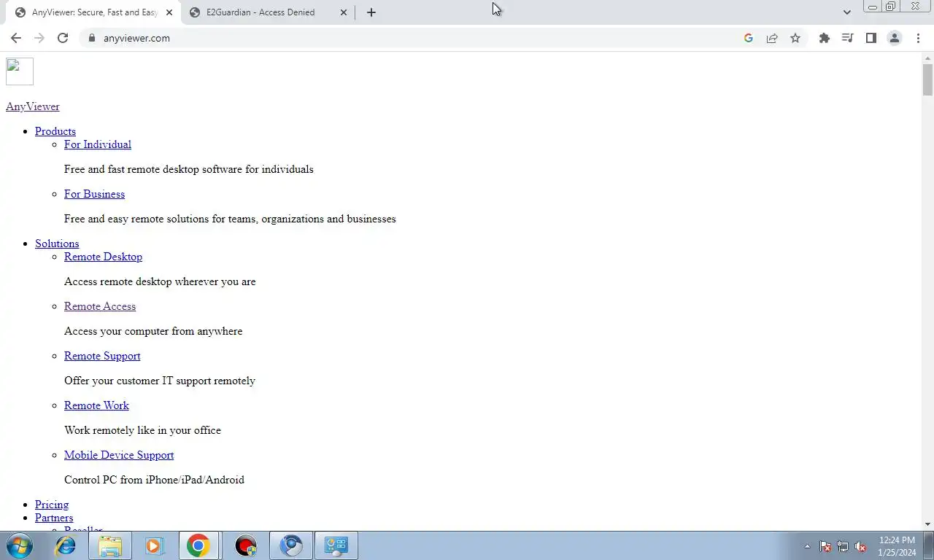Click the Action Center flag tray icon

(825, 546)
